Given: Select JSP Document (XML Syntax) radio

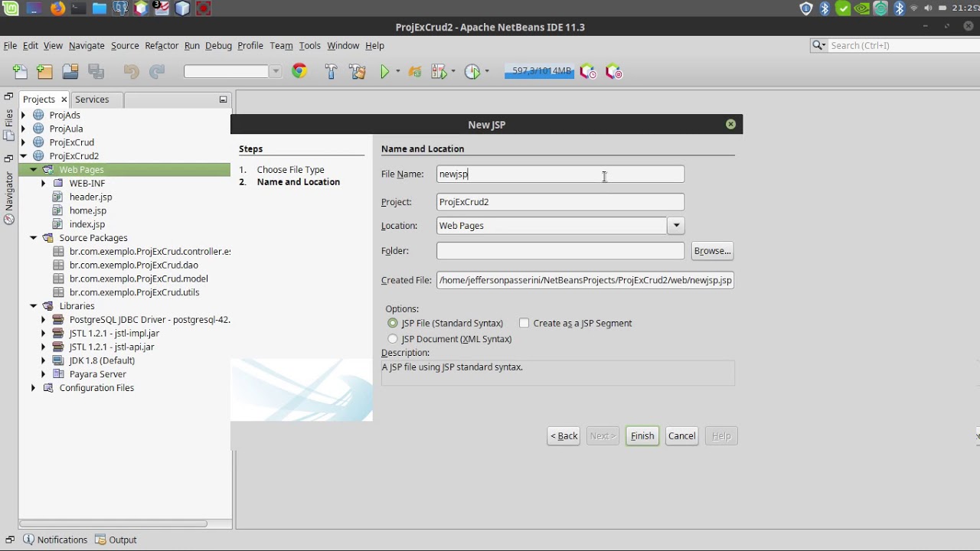Looking at the screenshot, I should click(x=393, y=339).
